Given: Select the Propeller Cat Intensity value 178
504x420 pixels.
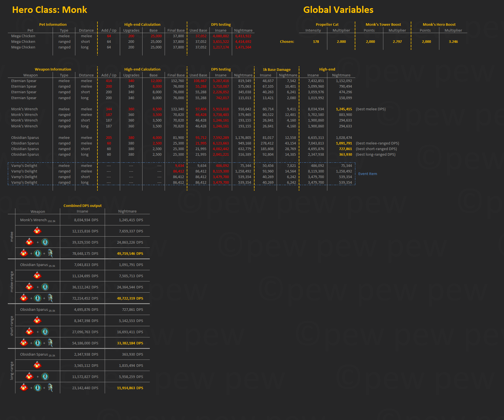Looking at the screenshot, I should tap(316, 42).
